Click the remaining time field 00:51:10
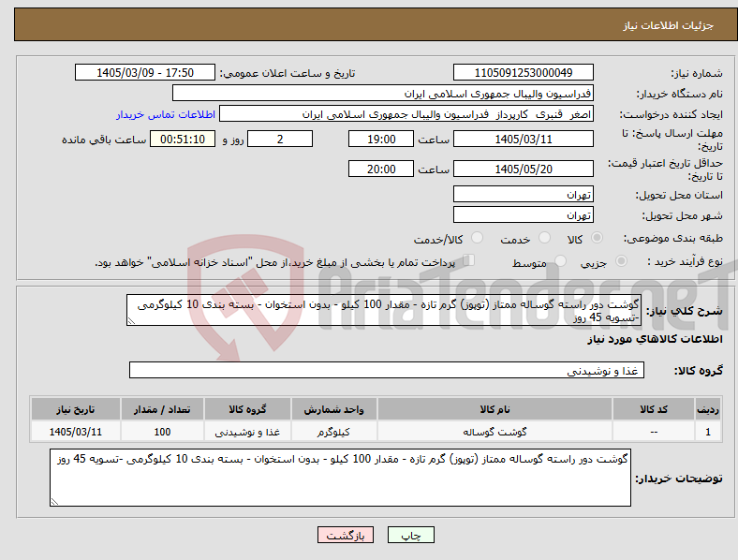Screen dimensions: 738x560 coord(183,140)
